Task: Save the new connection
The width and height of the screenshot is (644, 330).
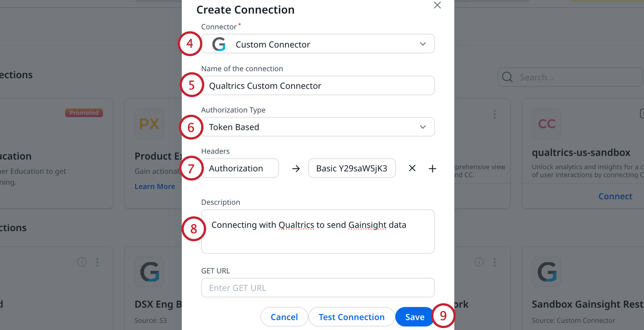Action: click(414, 317)
